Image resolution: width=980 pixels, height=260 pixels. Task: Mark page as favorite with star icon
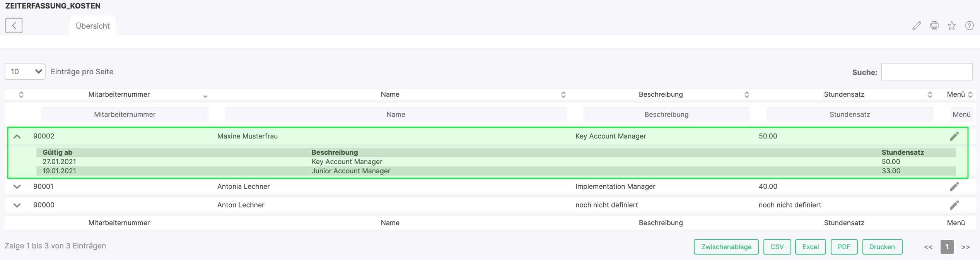click(x=952, y=26)
